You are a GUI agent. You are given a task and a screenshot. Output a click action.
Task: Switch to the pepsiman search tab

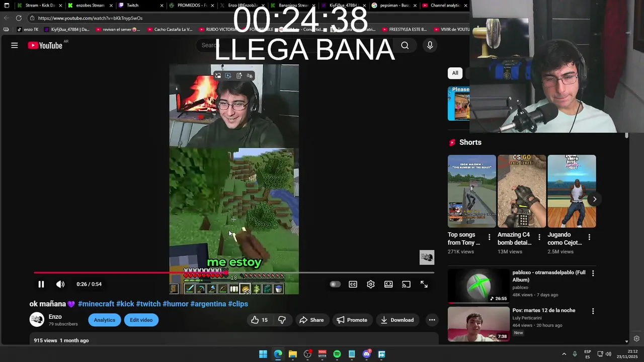click(x=394, y=6)
